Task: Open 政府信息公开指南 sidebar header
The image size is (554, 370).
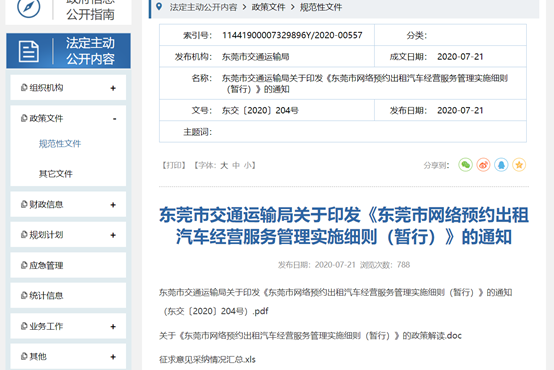Action: click(x=69, y=11)
